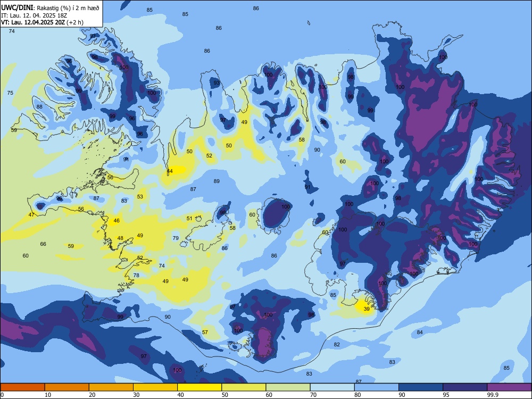The image size is (532, 399).
Task: Click the humidity value '47' on the map
Action: point(31,215)
